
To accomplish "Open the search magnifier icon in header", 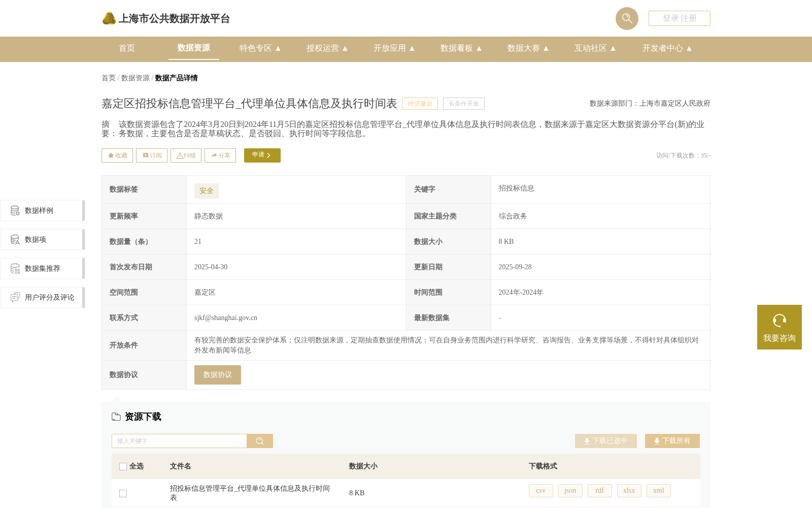I will pyautogui.click(x=627, y=18).
